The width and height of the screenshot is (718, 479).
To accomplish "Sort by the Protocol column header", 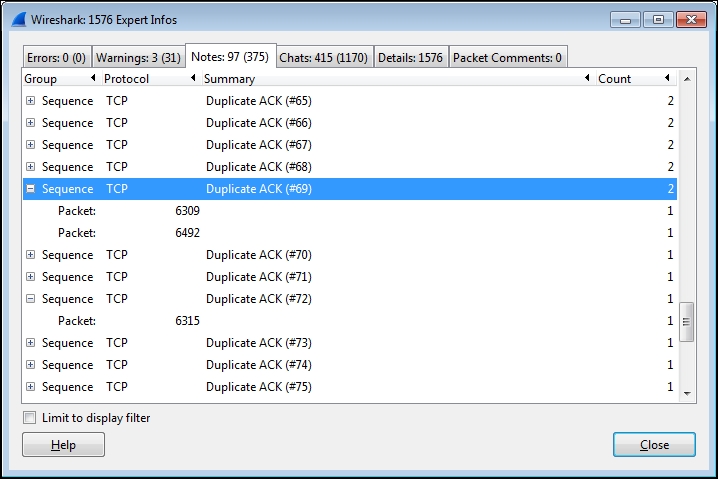I will pyautogui.click(x=151, y=79).
